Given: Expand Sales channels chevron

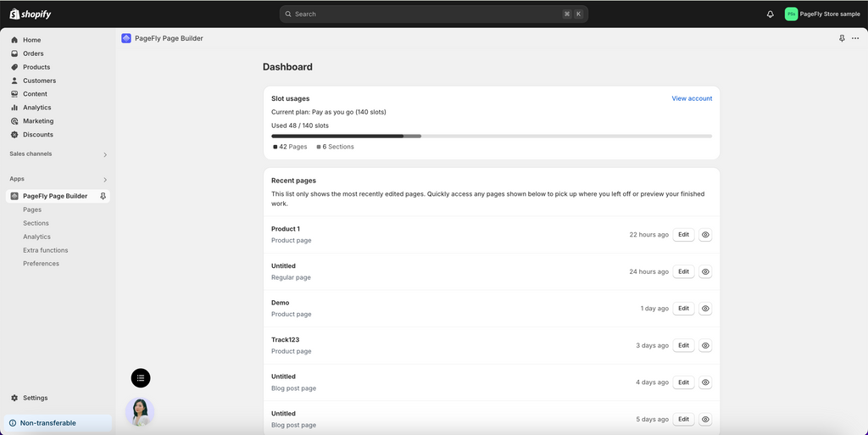Looking at the screenshot, I should point(105,154).
